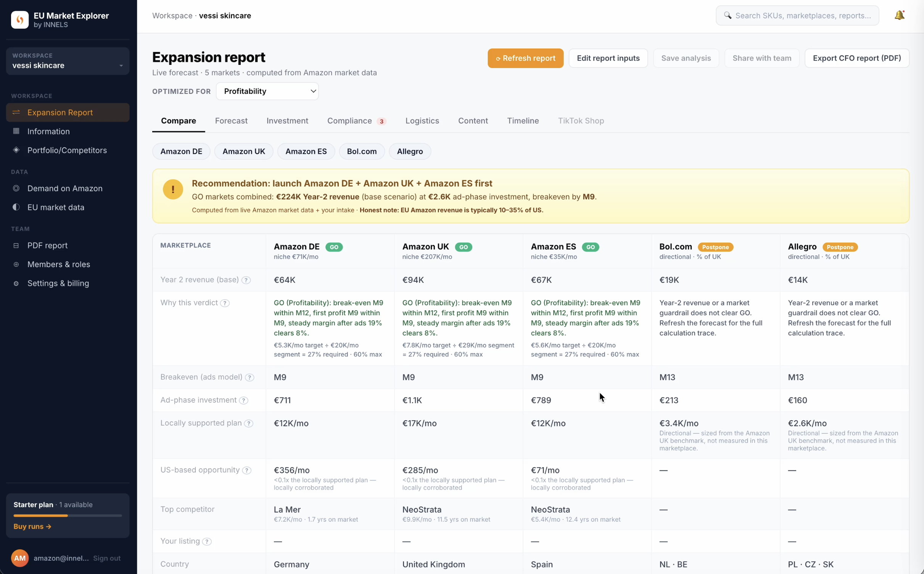Open the Compliance tab

357,121
